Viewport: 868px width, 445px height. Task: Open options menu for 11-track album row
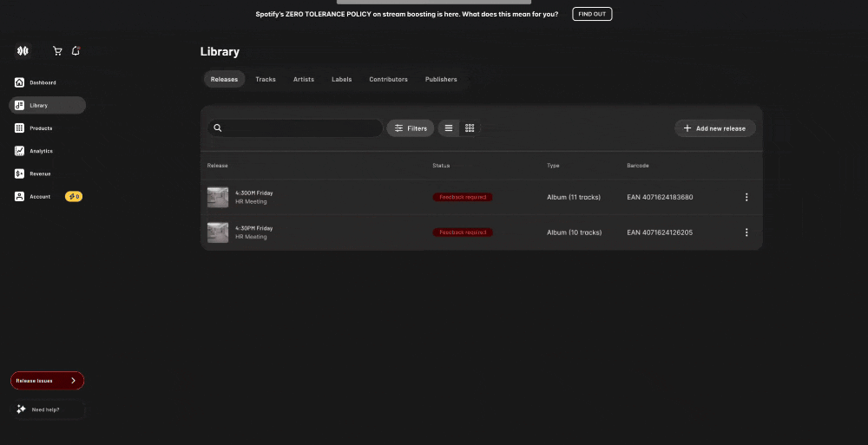[746, 197]
